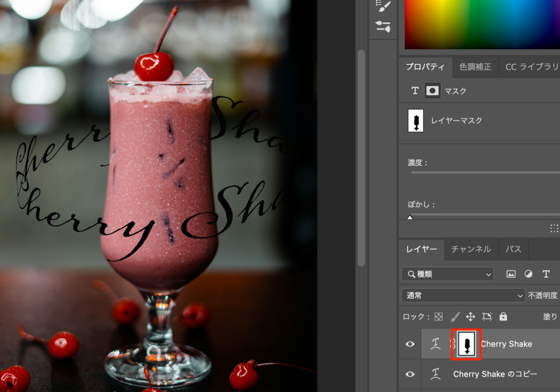The width and height of the screenshot is (560, 392).
Task: Open the 通常 blend mode dropdown
Action: pos(463,295)
